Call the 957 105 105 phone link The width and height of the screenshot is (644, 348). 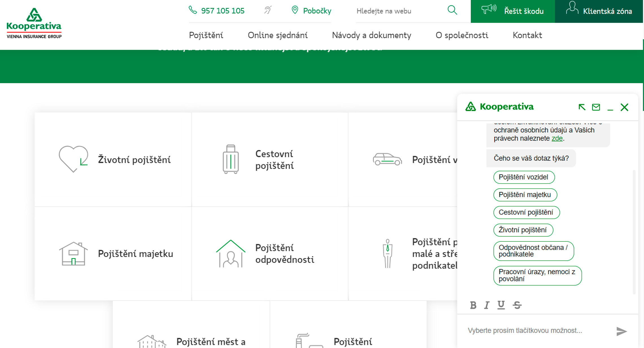223,11
